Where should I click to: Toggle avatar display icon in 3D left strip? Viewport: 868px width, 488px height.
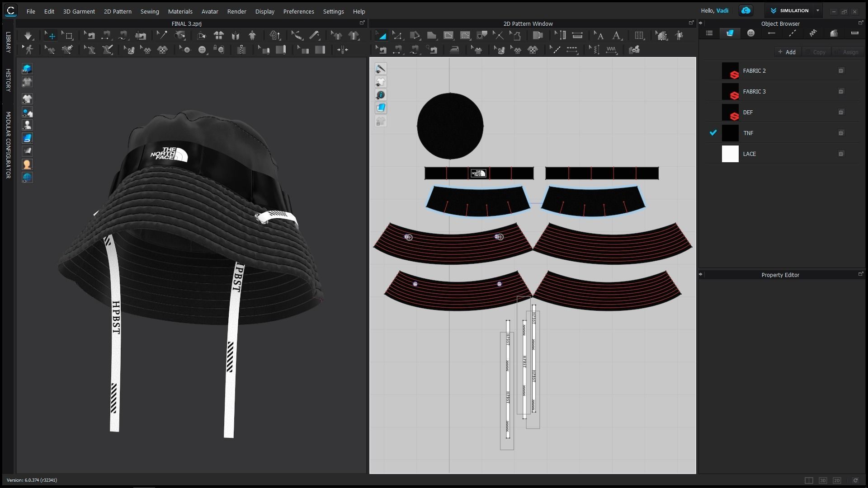[x=27, y=125]
